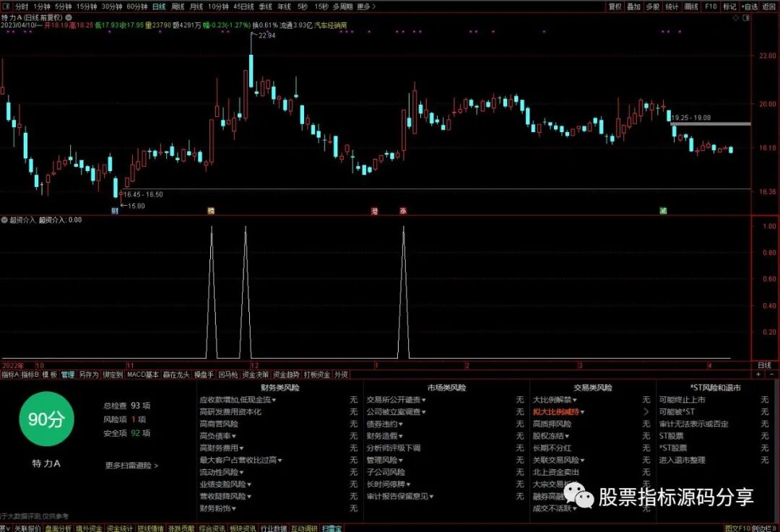
Task: Switch to 1分钟 timeframe
Action: point(42,6)
